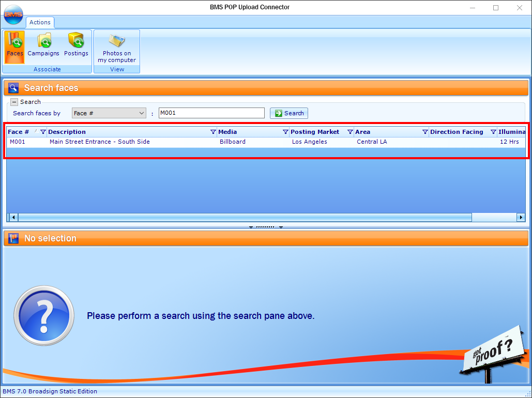Click the Central LA area cell
Image resolution: width=532 pixels, height=398 pixels.
[372, 142]
